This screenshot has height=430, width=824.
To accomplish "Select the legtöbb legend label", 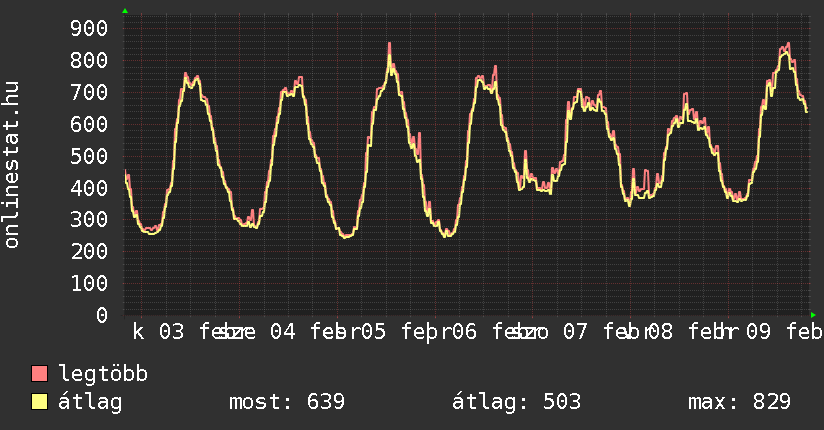I will pos(104,374).
